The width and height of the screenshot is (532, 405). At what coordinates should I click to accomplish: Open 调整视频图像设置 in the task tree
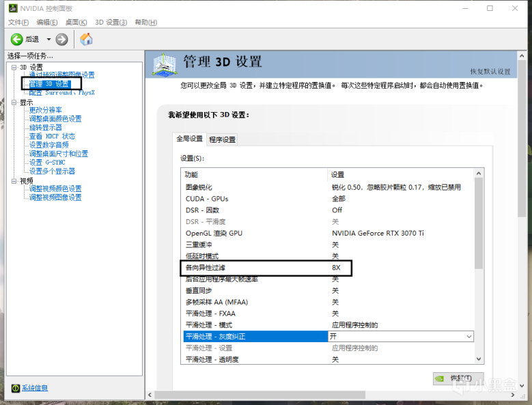coord(55,197)
